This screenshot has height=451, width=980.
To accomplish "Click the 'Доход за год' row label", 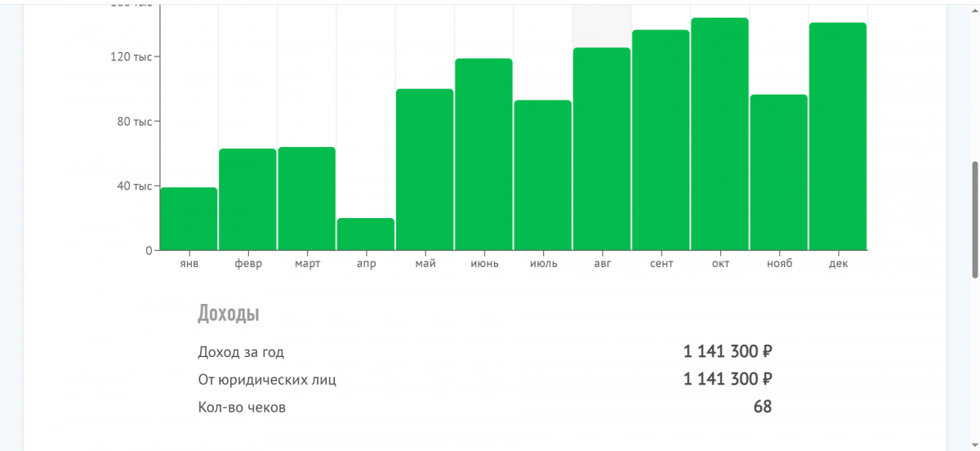I will click(241, 352).
